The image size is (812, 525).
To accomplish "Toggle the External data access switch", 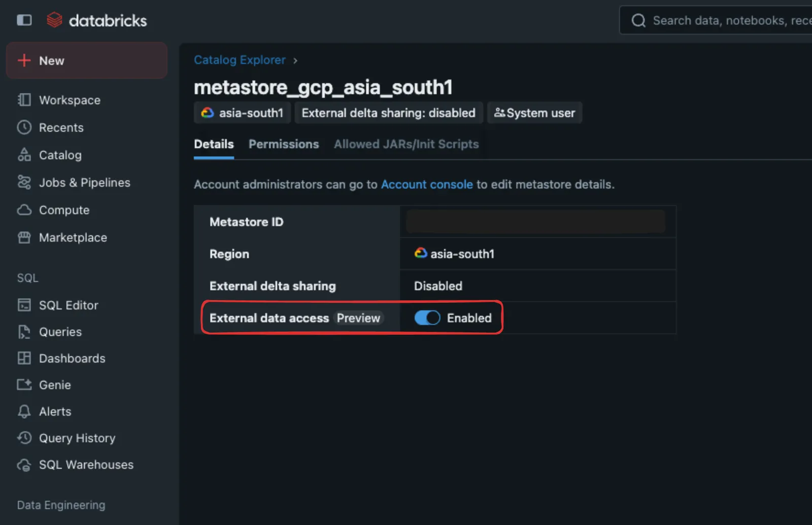I will click(x=427, y=318).
